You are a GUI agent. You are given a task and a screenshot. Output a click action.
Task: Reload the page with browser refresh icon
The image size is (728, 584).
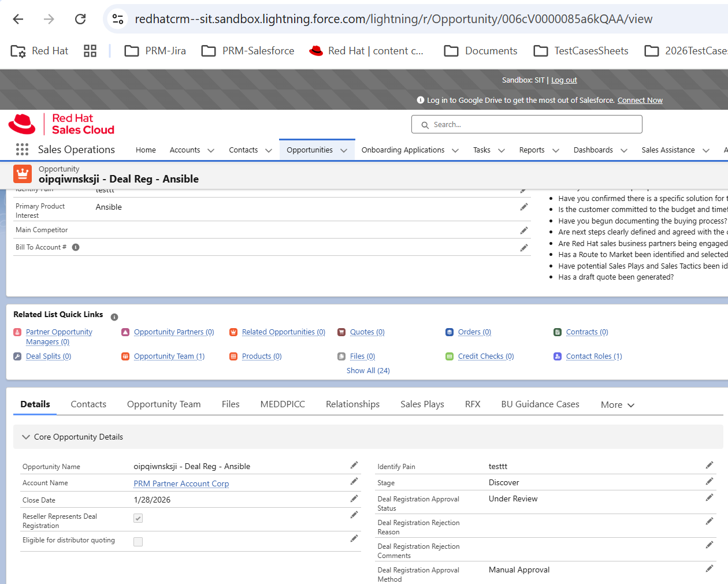click(80, 19)
